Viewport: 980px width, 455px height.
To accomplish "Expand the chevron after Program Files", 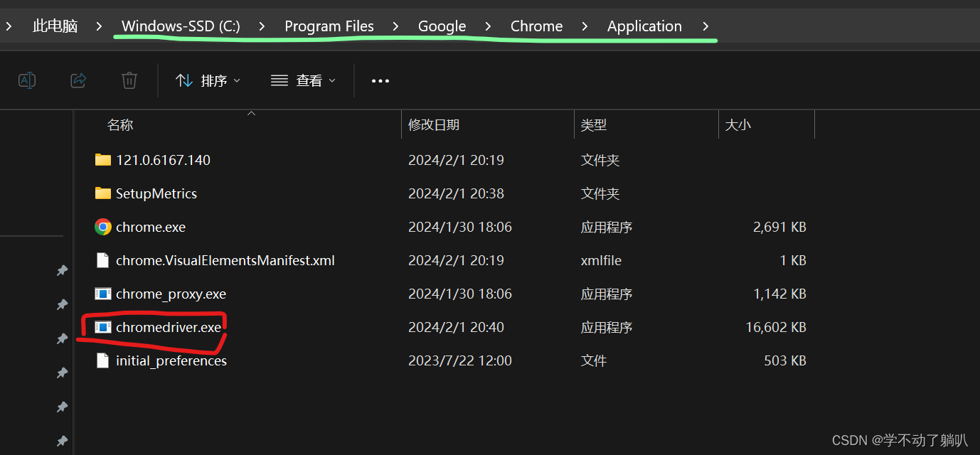I will point(396,26).
